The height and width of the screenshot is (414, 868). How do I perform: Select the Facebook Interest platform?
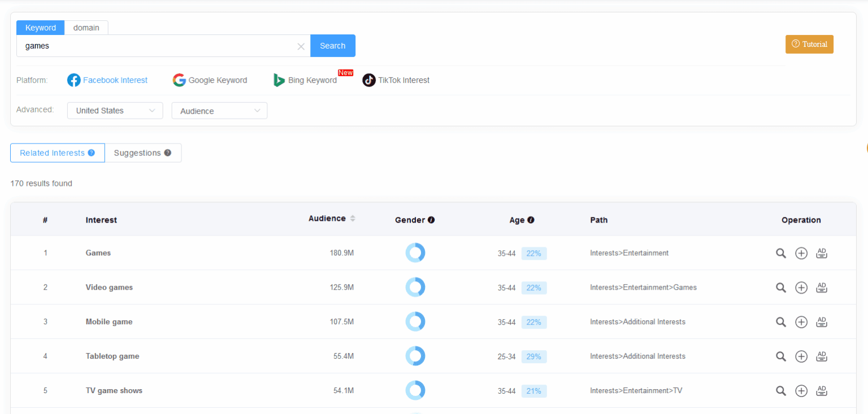[107, 80]
